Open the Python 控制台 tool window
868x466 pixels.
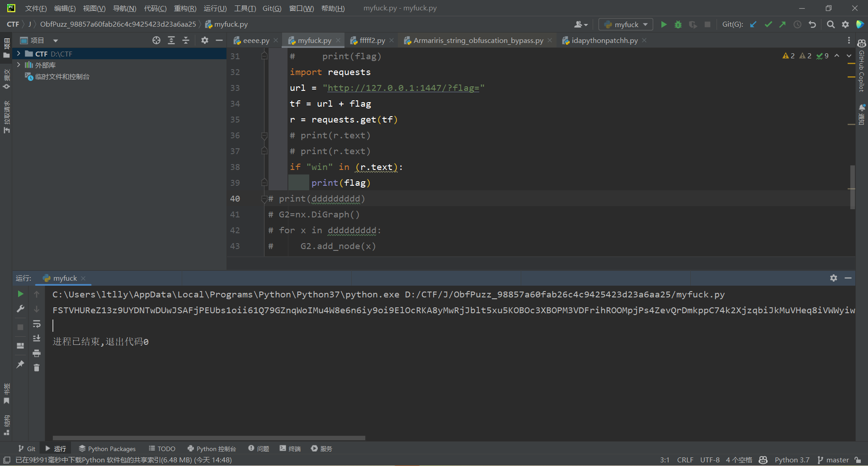point(212,448)
